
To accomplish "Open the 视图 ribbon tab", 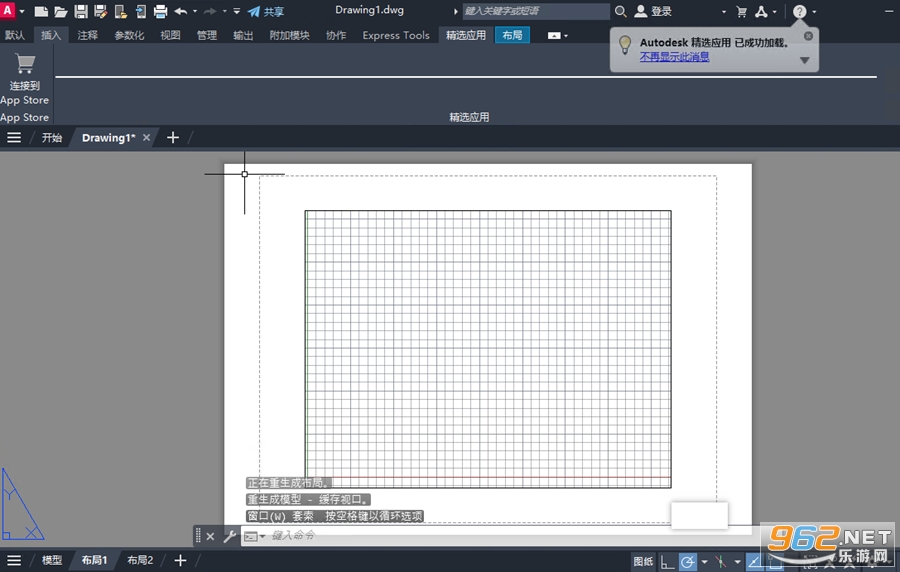I will click(x=170, y=35).
